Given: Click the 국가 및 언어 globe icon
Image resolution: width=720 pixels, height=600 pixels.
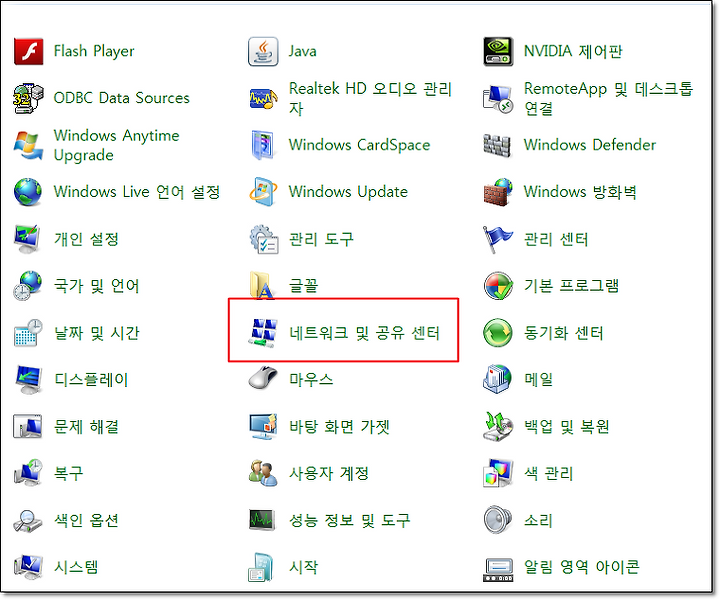Looking at the screenshot, I should [x=28, y=286].
